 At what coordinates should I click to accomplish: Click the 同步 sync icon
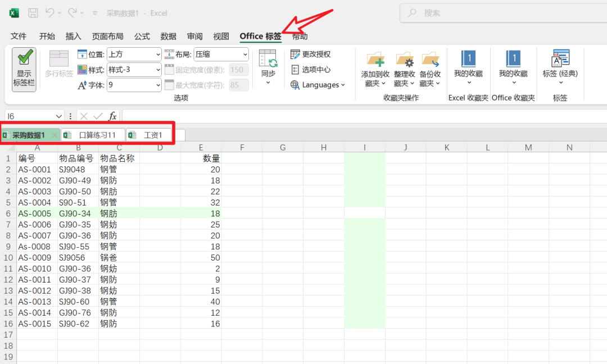click(x=268, y=59)
